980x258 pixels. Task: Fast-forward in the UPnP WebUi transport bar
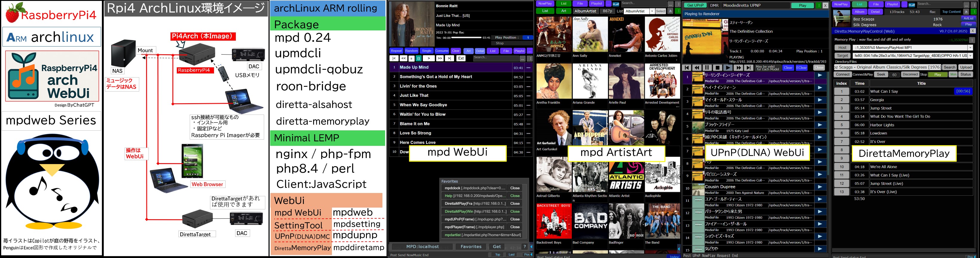click(x=738, y=68)
